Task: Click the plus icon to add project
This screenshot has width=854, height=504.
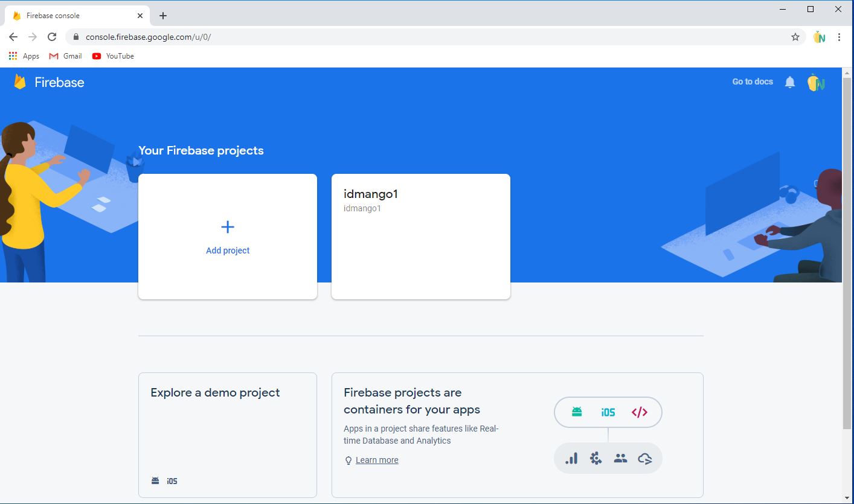Action: click(228, 227)
